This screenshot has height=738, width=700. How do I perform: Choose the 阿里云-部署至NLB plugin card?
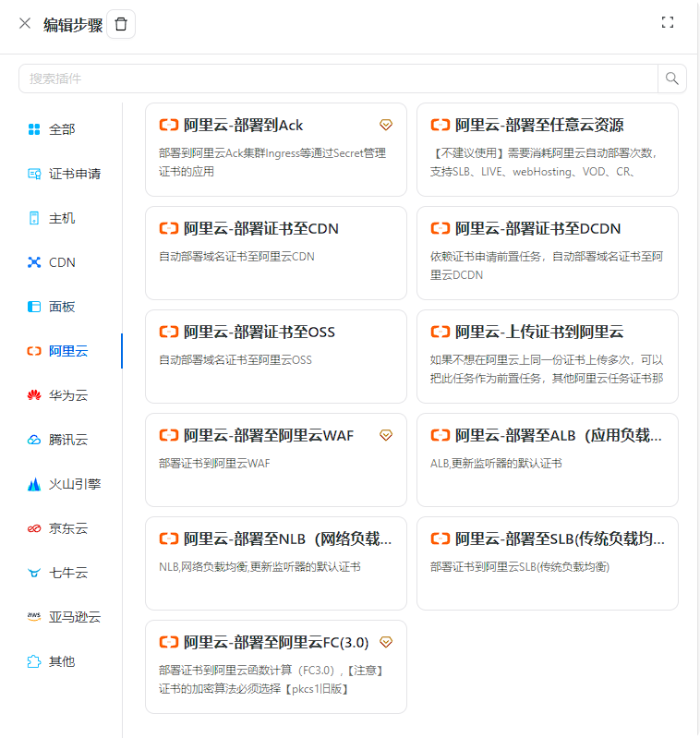tap(276, 563)
